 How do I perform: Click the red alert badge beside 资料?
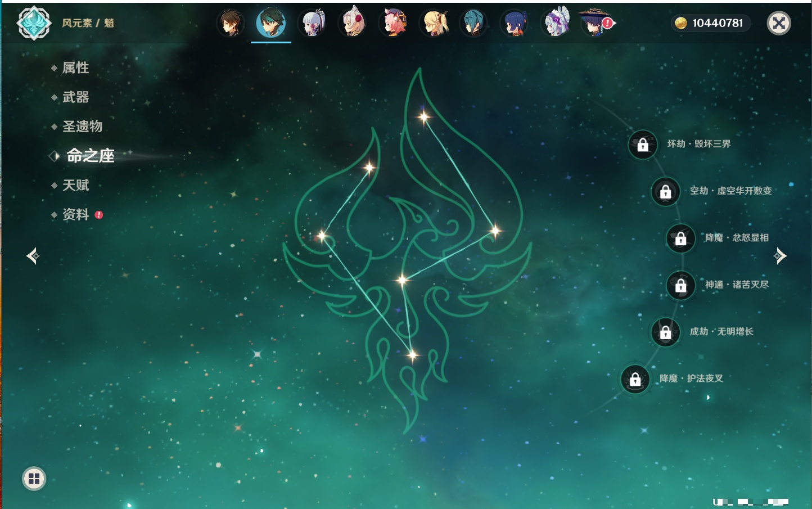click(x=99, y=215)
